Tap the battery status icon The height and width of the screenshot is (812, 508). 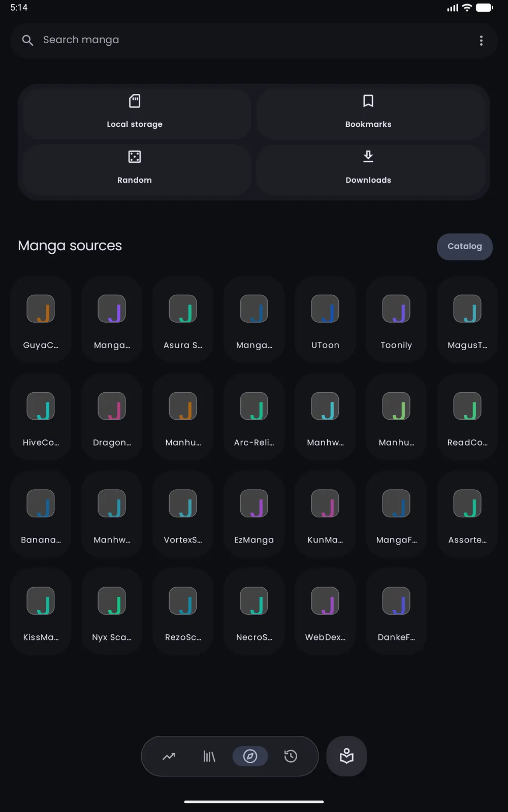click(x=484, y=8)
